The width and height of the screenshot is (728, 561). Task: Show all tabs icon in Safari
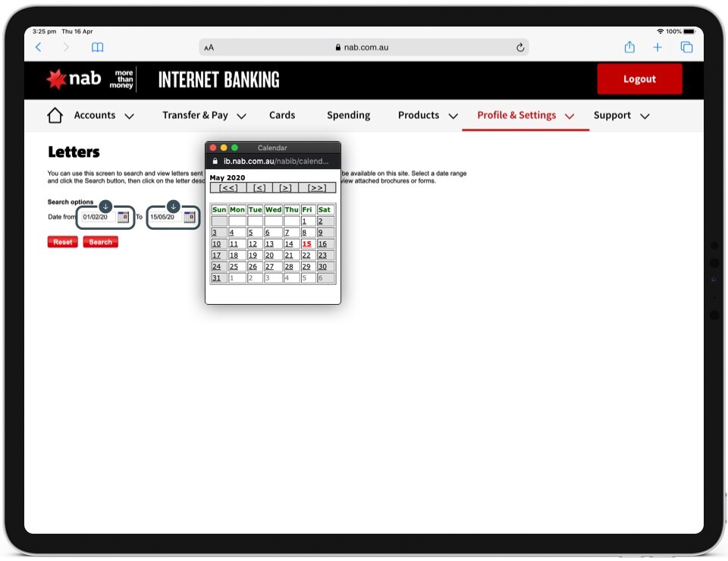tap(686, 47)
